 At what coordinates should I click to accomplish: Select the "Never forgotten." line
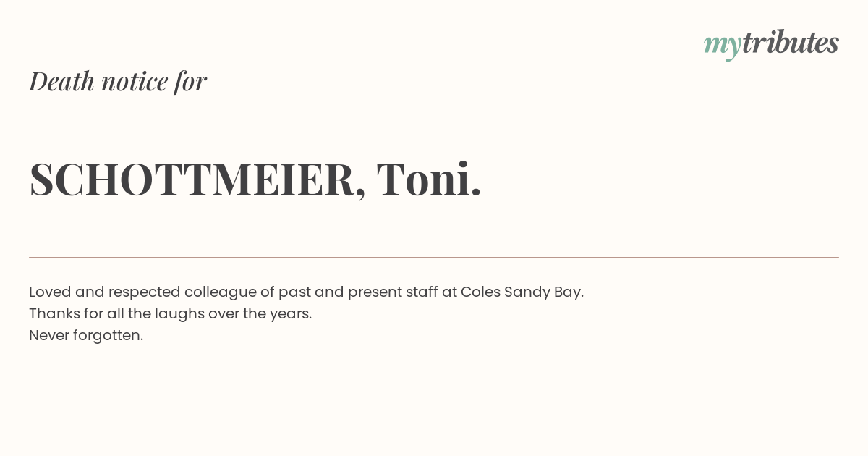(x=86, y=335)
